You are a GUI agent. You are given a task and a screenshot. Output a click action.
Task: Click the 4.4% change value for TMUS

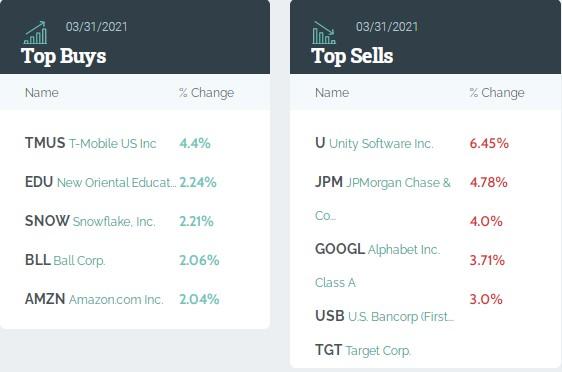click(195, 143)
